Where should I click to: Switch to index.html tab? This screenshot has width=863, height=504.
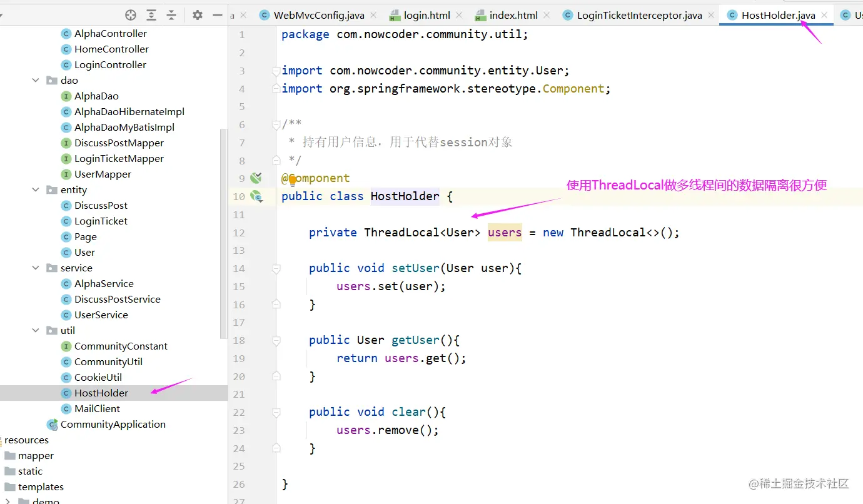[513, 15]
